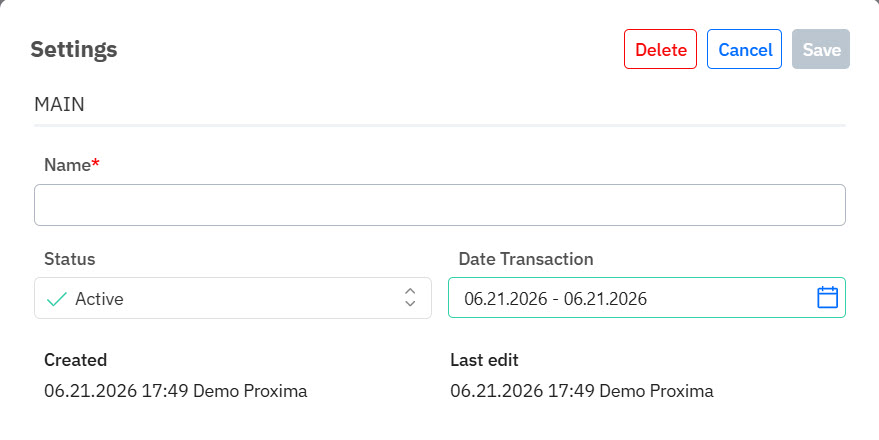Click the up-down chevron arrows in Status
This screenshot has width=879, height=440.
tap(410, 298)
